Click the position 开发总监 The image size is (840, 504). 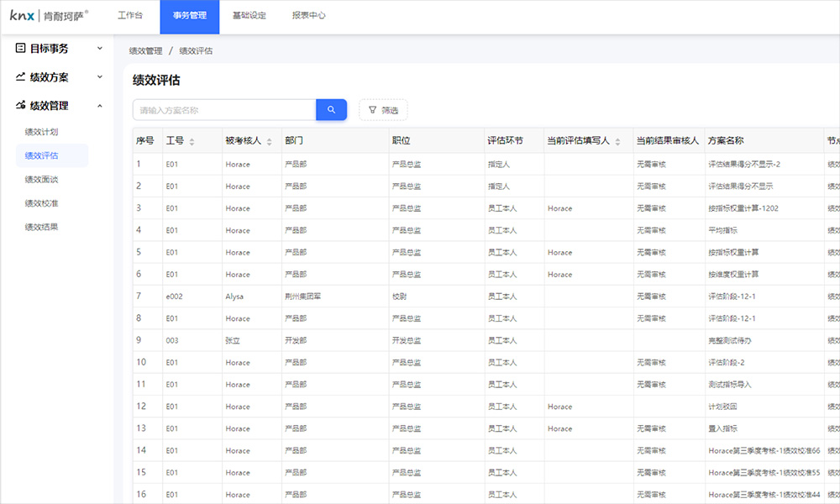(x=407, y=341)
